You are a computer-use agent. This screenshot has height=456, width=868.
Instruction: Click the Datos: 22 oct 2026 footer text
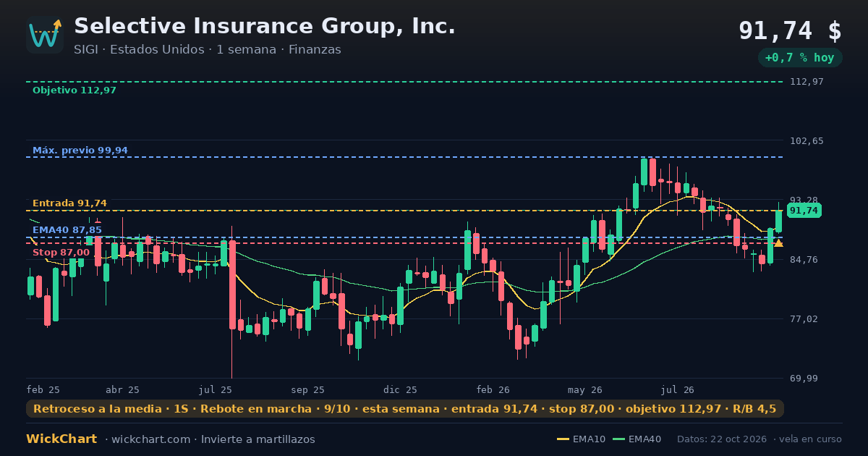722,439
